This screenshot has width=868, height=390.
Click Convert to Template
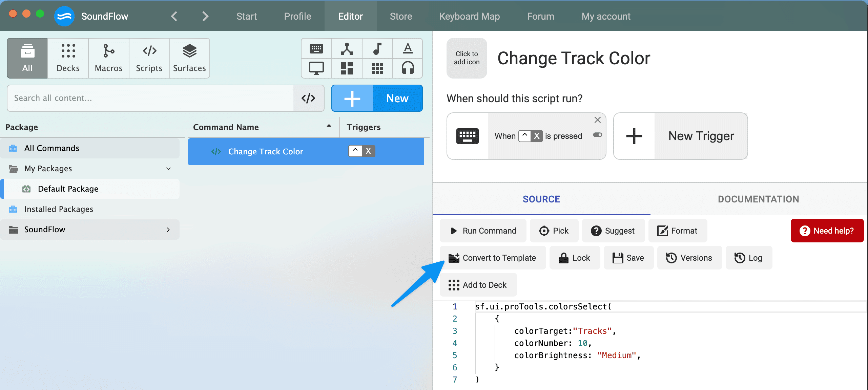tap(493, 258)
